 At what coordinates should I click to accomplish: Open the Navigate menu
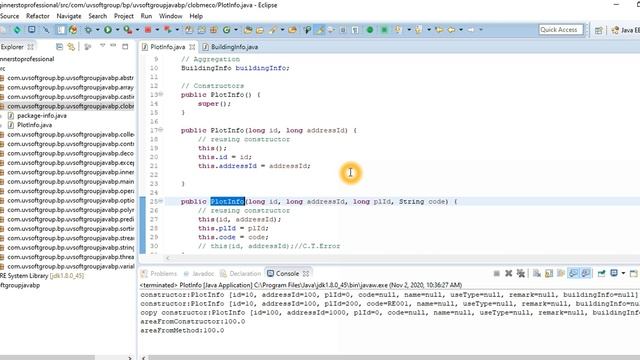pos(69,16)
